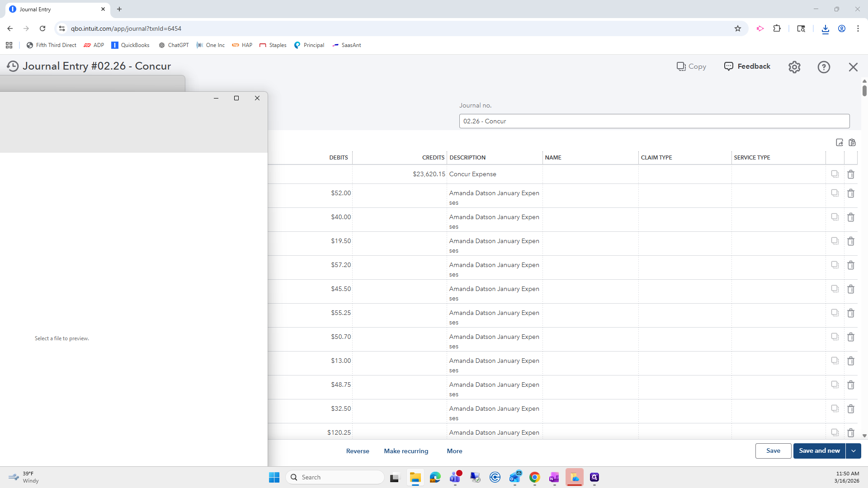This screenshot has height=488, width=868.
Task: Open the help question mark icon
Action: point(824,67)
